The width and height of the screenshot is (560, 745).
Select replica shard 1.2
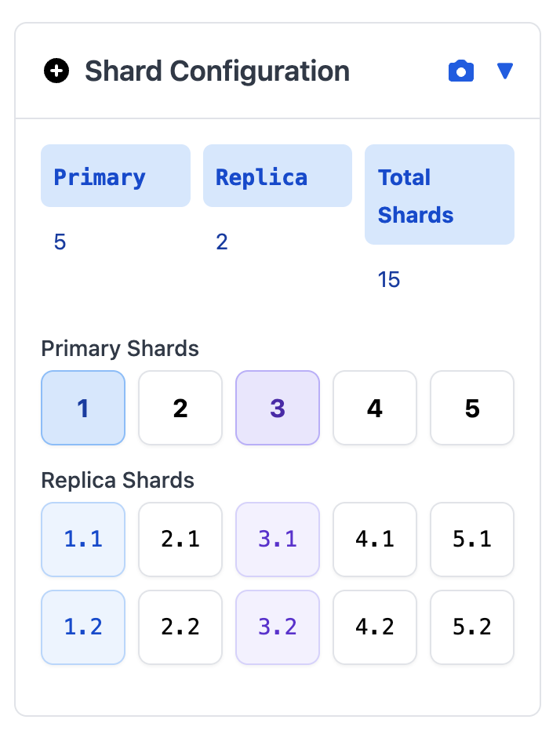pos(83,627)
